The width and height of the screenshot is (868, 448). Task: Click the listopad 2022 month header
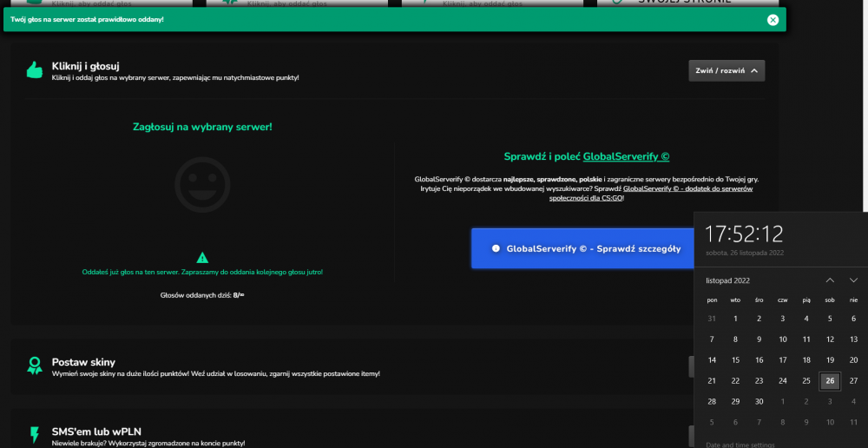click(728, 280)
